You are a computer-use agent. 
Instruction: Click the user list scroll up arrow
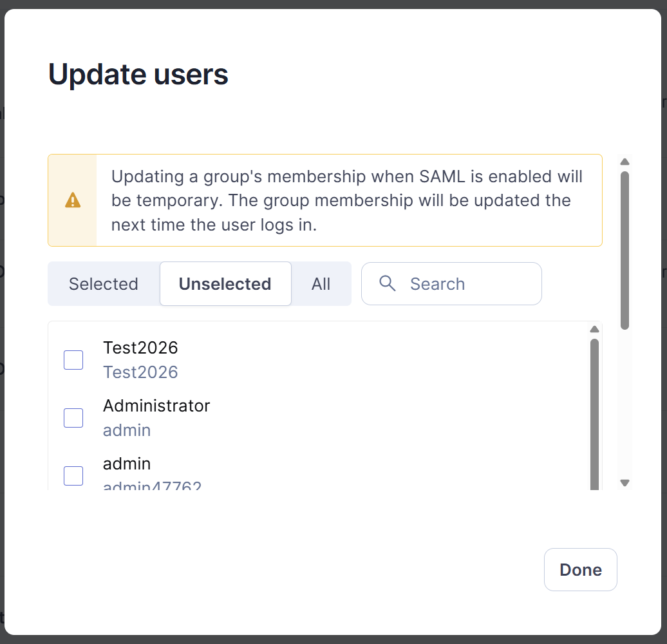click(x=594, y=329)
